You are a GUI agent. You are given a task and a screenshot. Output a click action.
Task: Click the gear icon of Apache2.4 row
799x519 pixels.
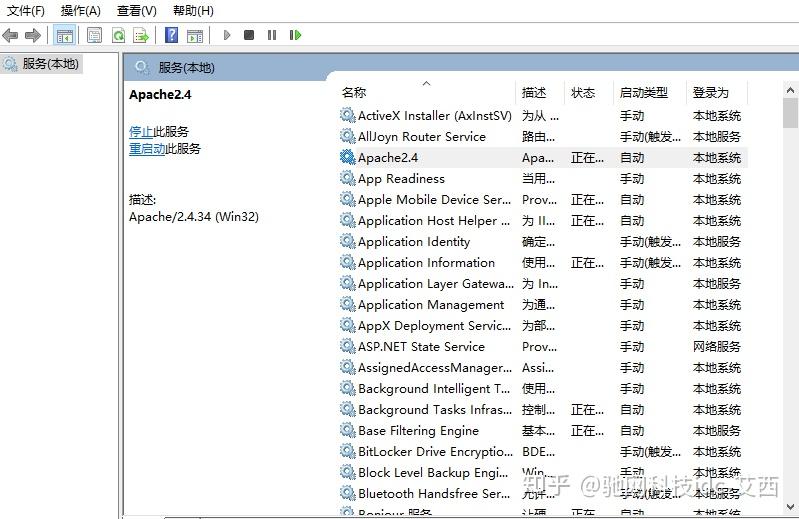(348, 157)
